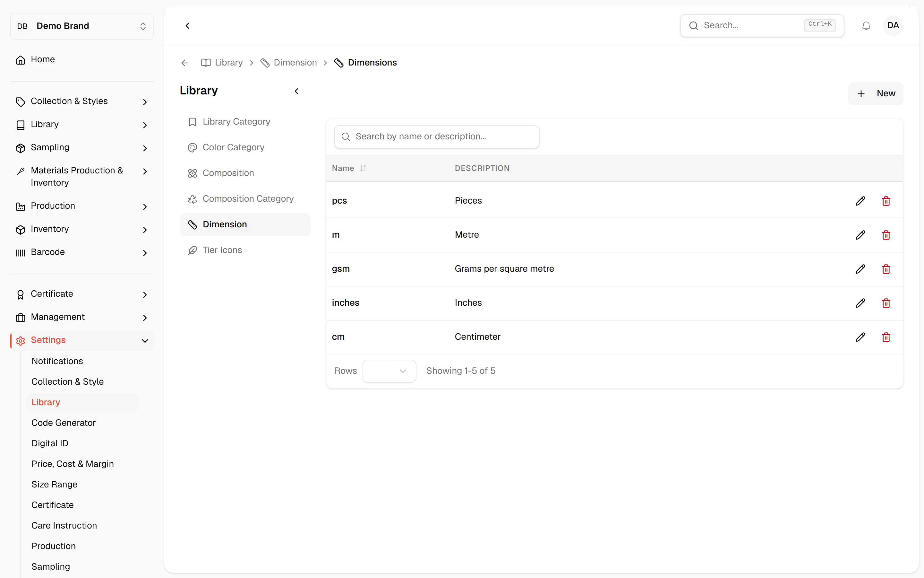Image resolution: width=924 pixels, height=578 pixels.
Task: Collapse the Library side panel
Action: coord(297,91)
